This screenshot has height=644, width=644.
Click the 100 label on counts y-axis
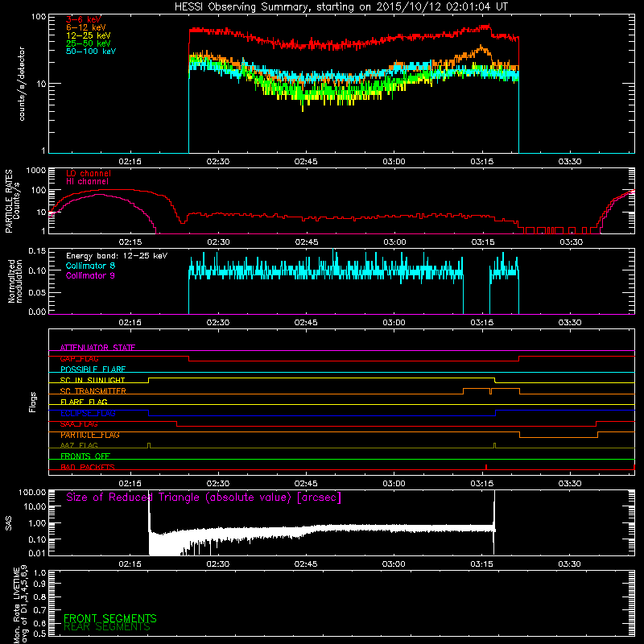(39, 17)
